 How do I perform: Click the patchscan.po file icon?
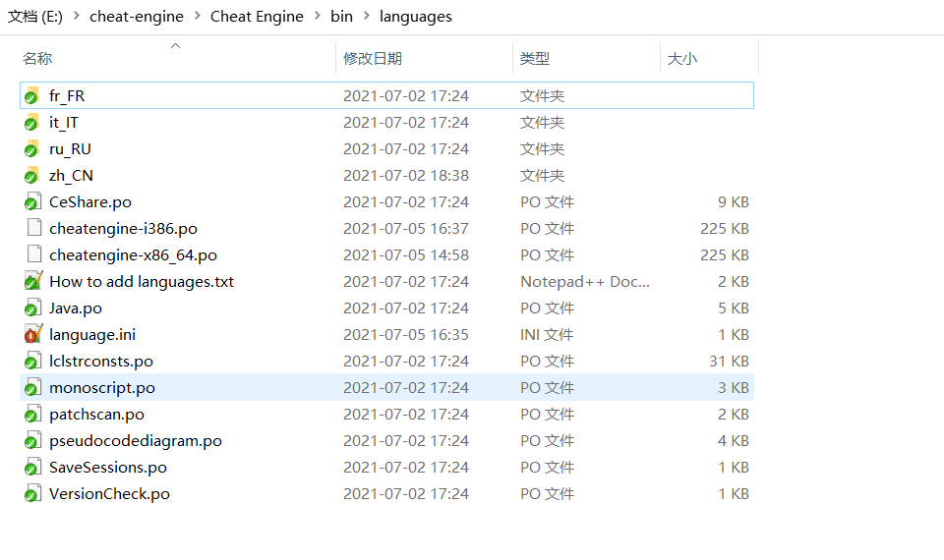[33, 414]
